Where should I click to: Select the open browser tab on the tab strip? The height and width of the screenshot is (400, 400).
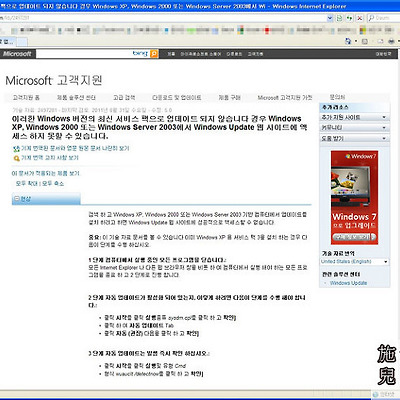(x=7, y=42)
